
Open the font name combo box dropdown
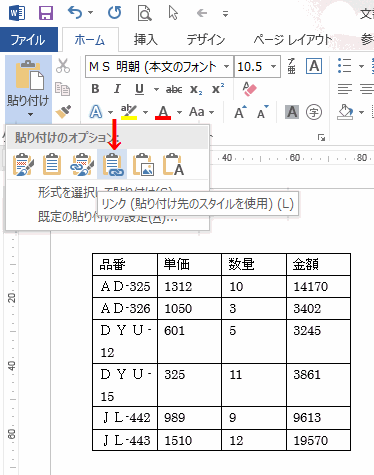pyautogui.click(x=227, y=67)
